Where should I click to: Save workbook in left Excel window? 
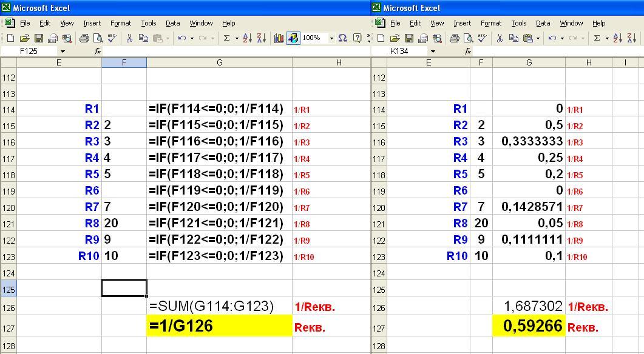39,38
